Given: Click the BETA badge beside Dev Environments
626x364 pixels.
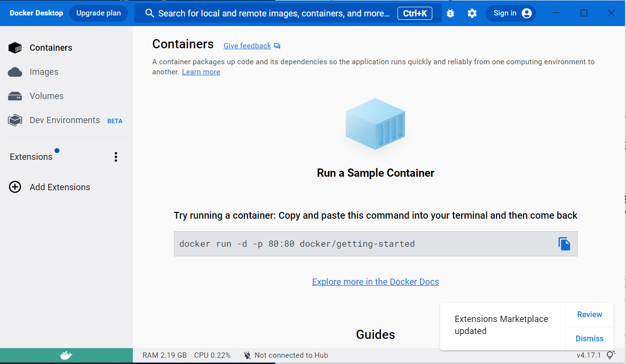Looking at the screenshot, I should tap(115, 121).
